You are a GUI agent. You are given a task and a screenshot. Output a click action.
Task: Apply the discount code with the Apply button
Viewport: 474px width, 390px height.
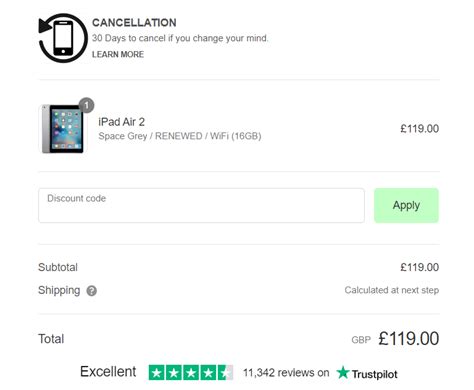406,205
